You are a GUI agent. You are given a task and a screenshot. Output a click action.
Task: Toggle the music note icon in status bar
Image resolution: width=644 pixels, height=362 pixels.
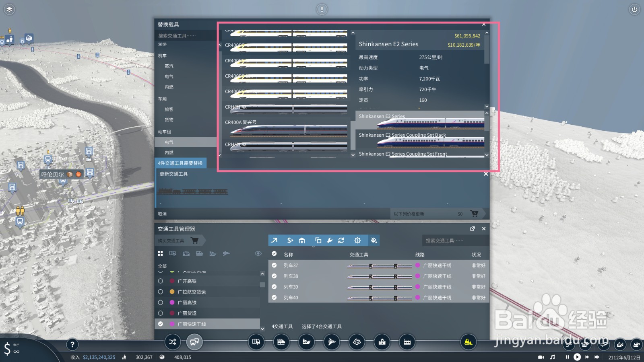pos(553,357)
